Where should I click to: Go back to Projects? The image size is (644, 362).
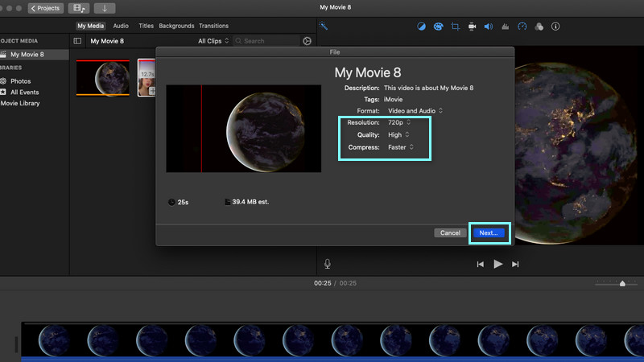coord(46,8)
